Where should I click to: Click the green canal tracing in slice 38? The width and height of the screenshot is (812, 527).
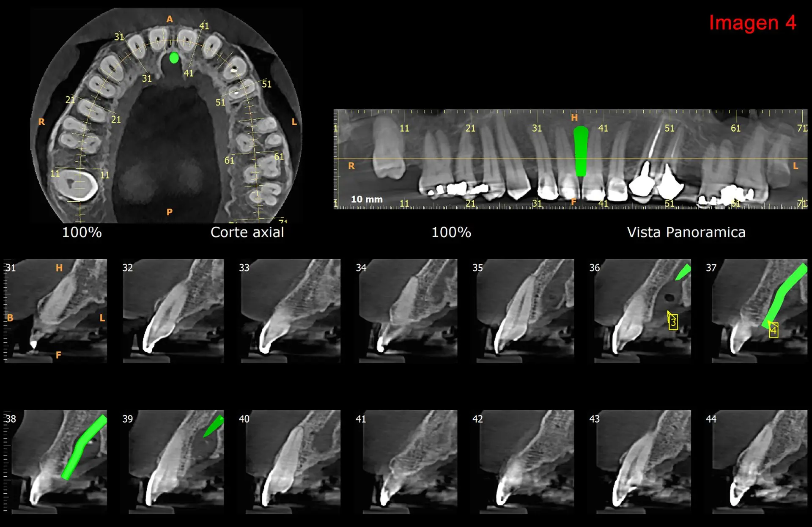84,447
